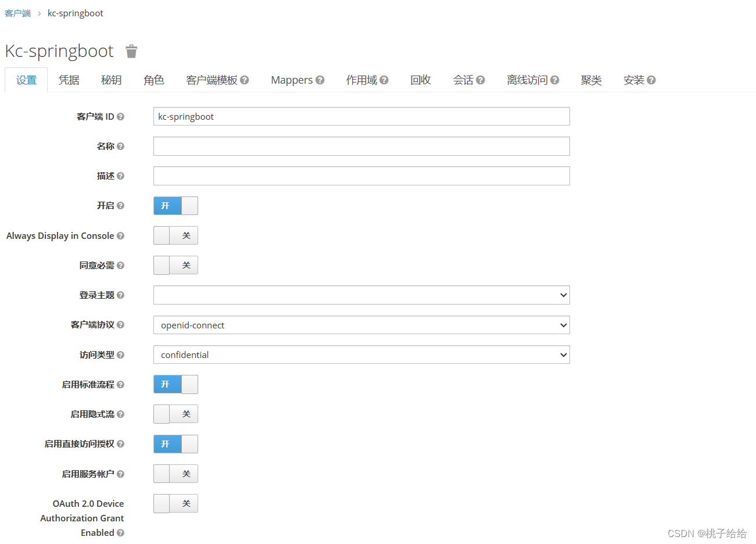The image size is (756, 544).
Task: Click help icon on 安装 tab
Action: click(651, 80)
